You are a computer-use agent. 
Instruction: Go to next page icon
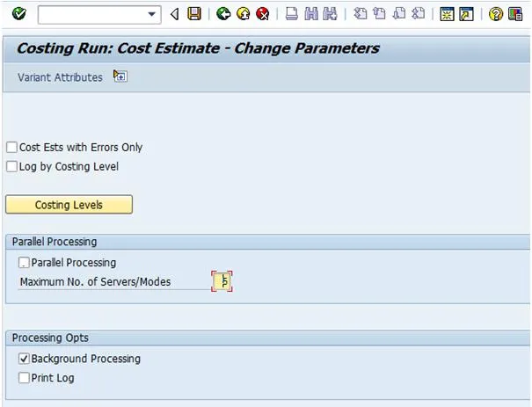click(x=399, y=14)
